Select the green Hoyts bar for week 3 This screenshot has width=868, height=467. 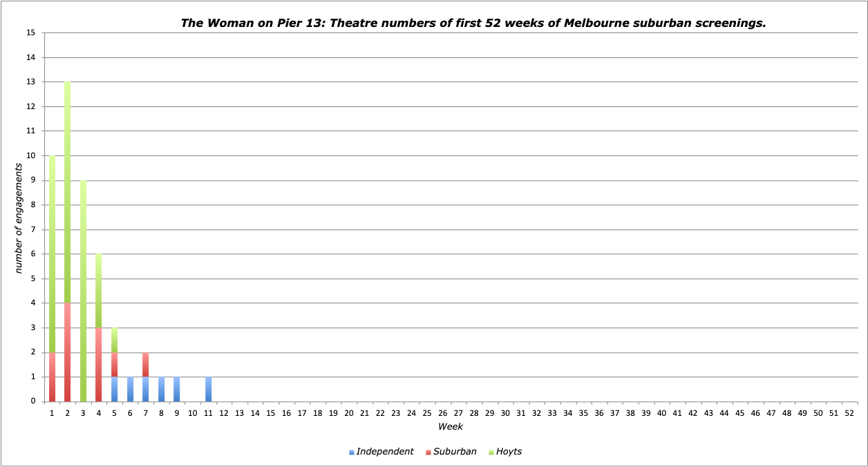click(x=83, y=291)
